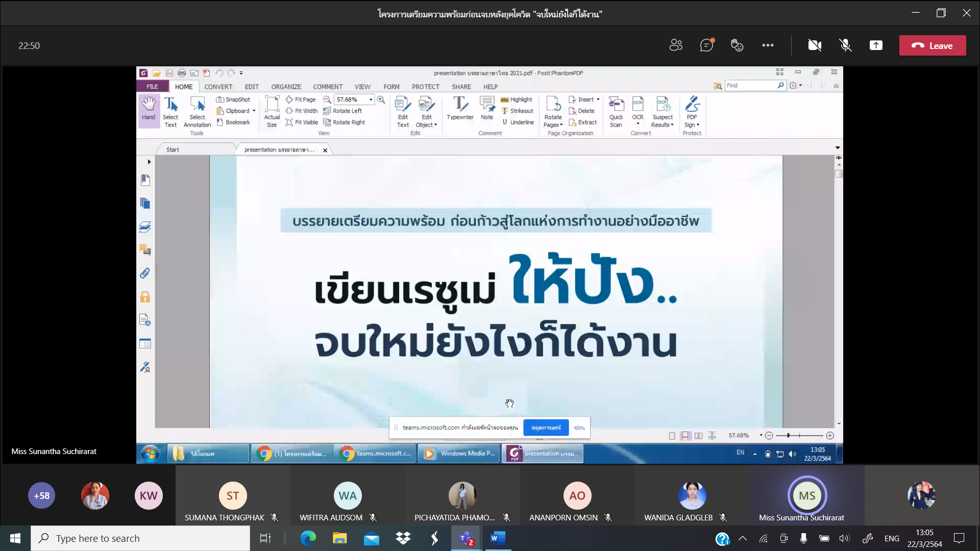Switch to the PROTECT ribbon tab

[426, 87]
